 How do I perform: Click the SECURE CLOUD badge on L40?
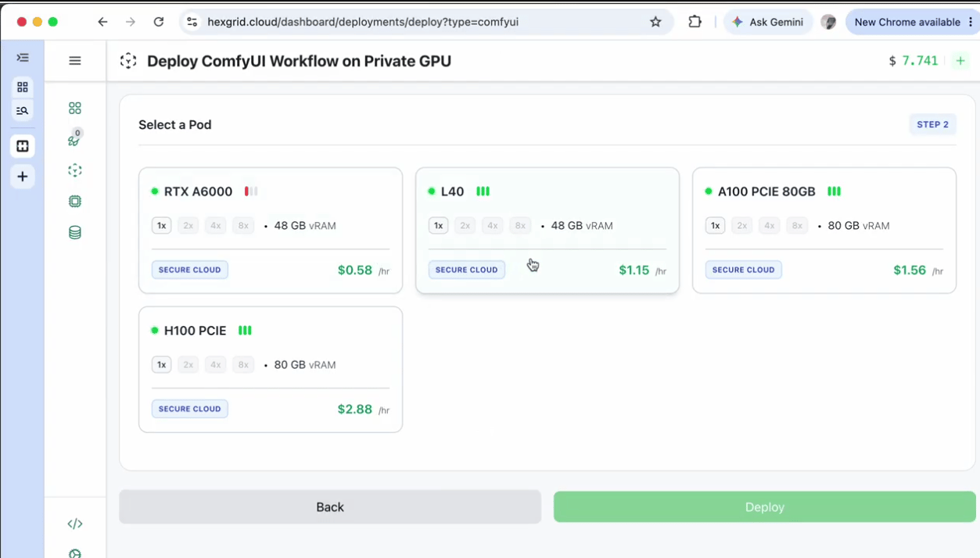click(467, 270)
